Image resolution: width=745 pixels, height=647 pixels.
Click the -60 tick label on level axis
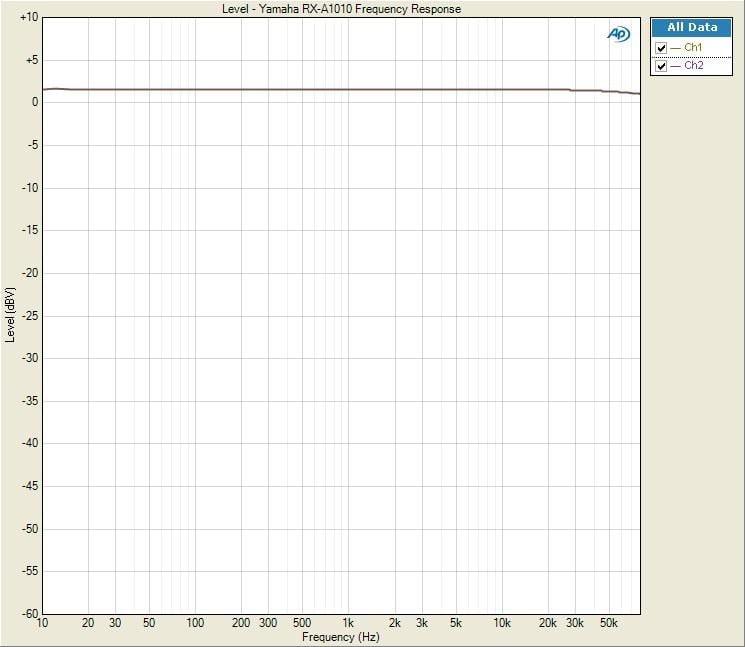pyautogui.click(x=30, y=613)
